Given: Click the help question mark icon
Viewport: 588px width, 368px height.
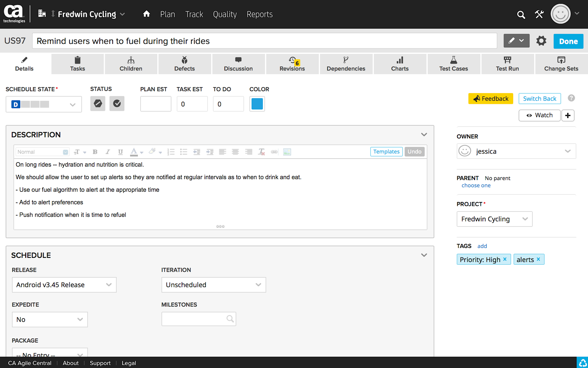Looking at the screenshot, I should 571,98.
